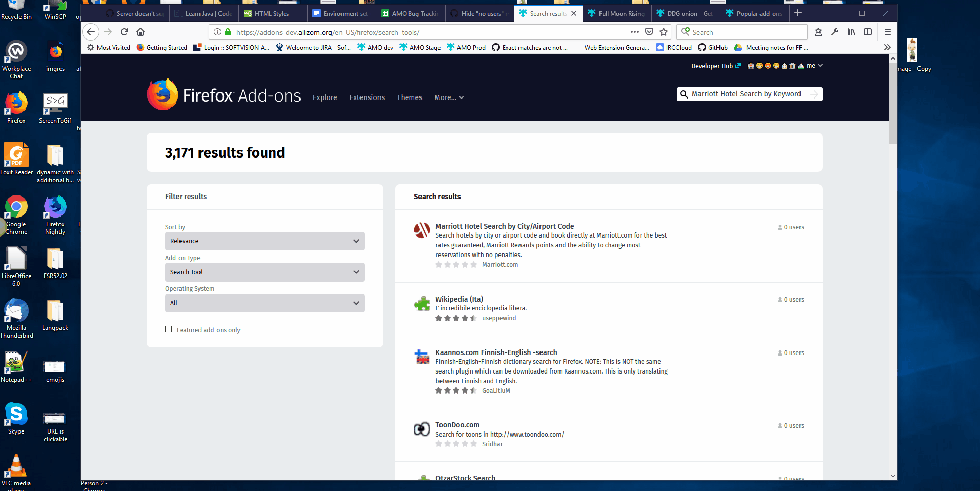The image size is (980, 491).
Task: Click the Firefox Add-ons logo
Action: (224, 95)
